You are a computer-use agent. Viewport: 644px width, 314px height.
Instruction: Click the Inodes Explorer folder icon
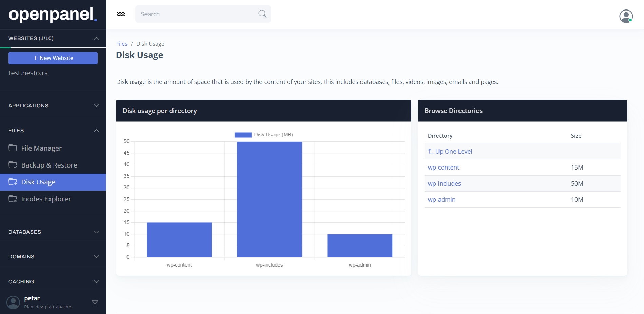tap(13, 199)
